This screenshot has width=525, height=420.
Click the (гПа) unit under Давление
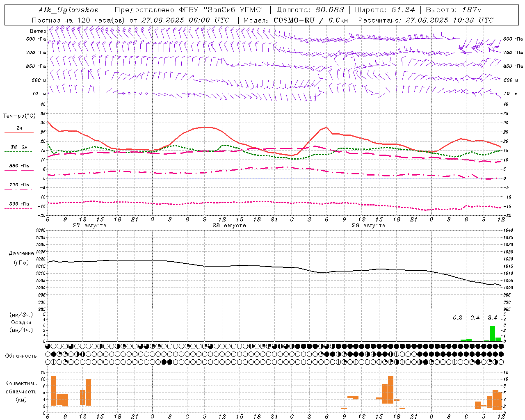pyautogui.click(x=21, y=263)
